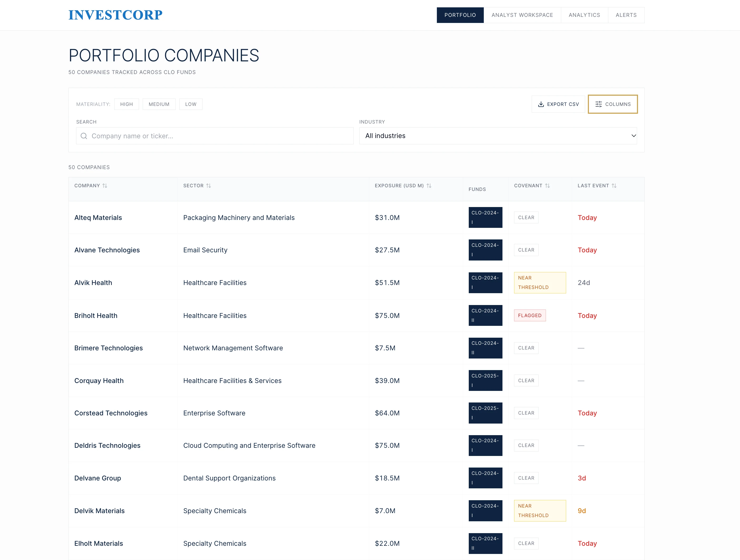This screenshot has height=560, width=740.
Task: Click Delvik Materials' Near Threshold badge
Action: pos(540,511)
